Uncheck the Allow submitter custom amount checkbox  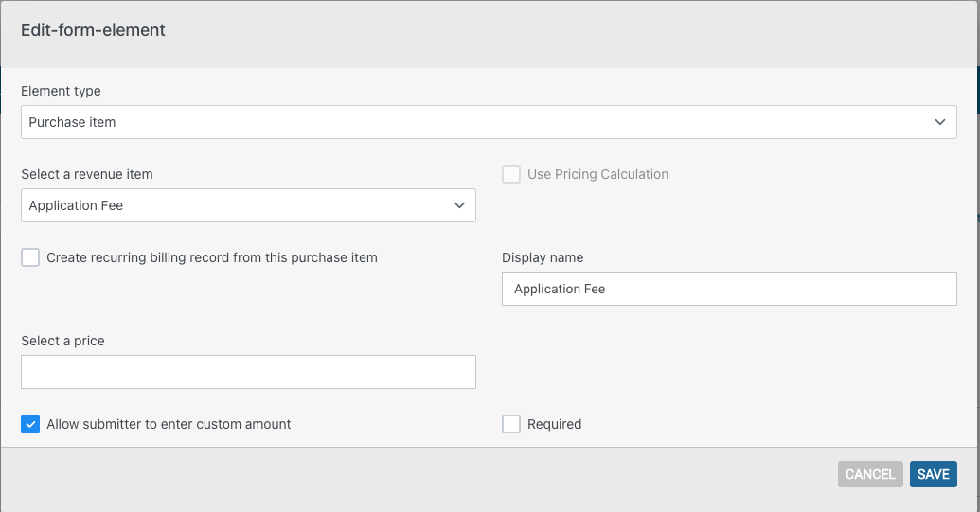30,424
